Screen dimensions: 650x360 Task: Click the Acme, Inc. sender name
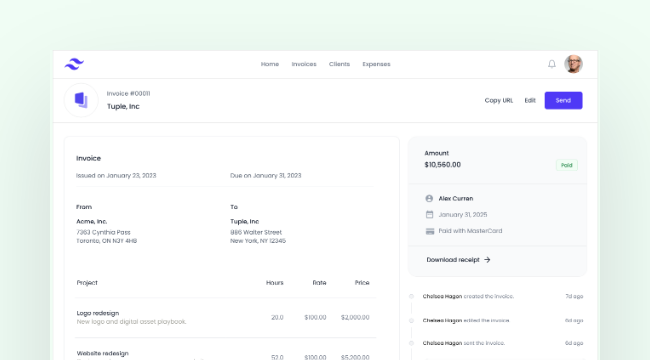point(92,221)
